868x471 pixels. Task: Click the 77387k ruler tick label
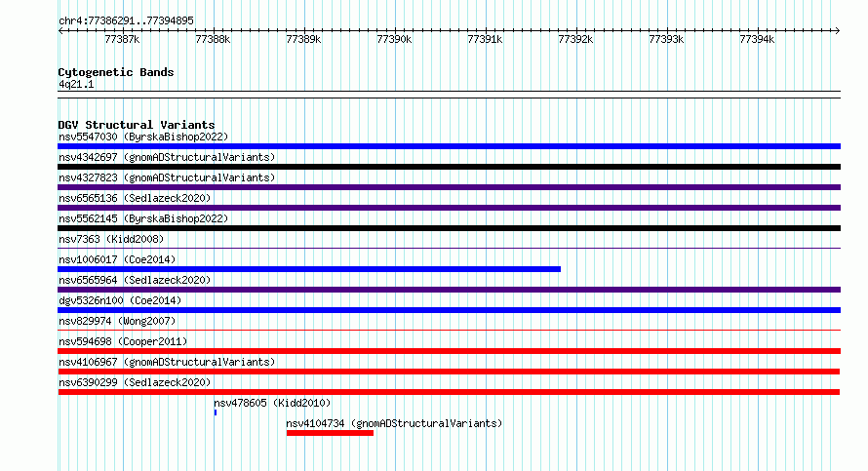coord(122,39)
